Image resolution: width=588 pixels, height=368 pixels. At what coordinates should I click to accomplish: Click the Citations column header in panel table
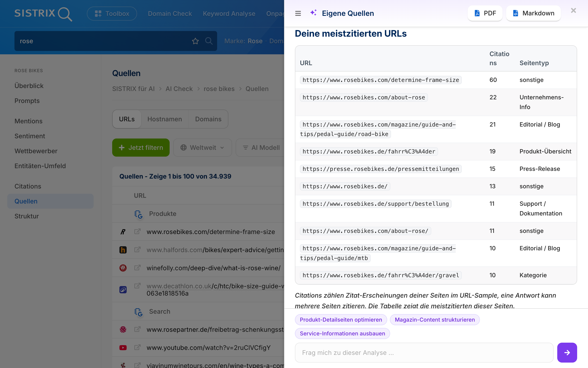click(499, 58)
